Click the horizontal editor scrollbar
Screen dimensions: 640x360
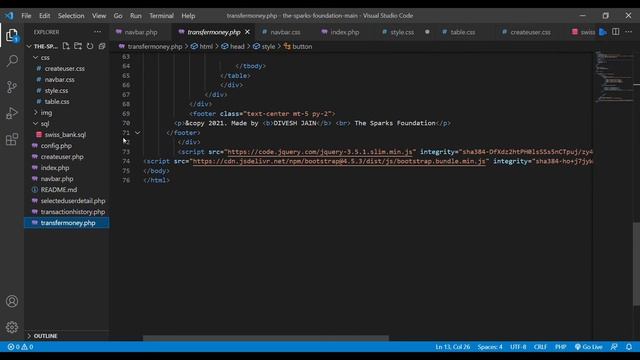[x=266, y=338]
